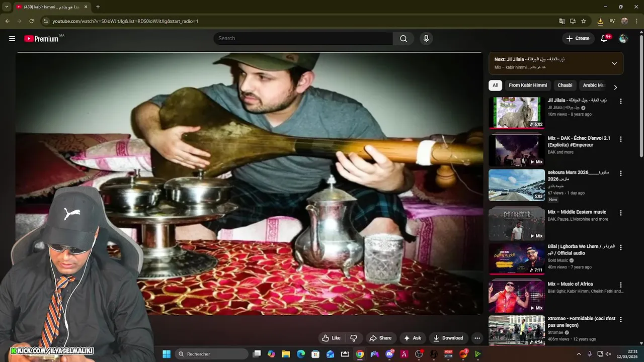
Task: Open Chrome profile avatar
Action: coord(624,21)
